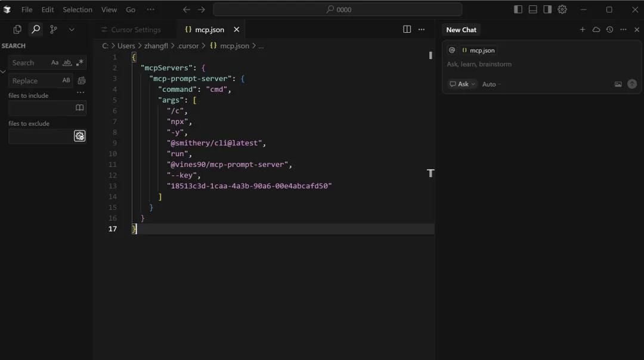
Task: Enable Use Regular Expression in search
Action: (80, 63)
